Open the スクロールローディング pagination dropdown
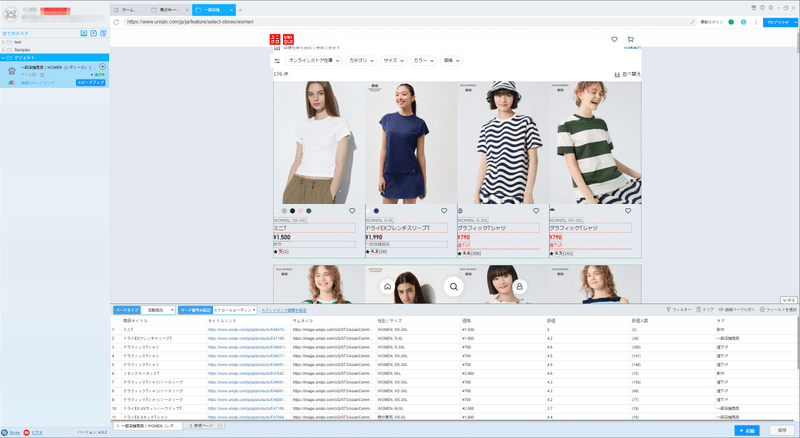The height and width of the screenshot is (438, 800). 235,310
